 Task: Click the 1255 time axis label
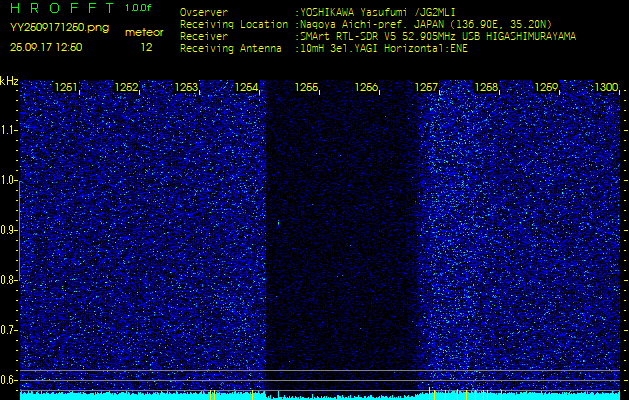(306, 87)
